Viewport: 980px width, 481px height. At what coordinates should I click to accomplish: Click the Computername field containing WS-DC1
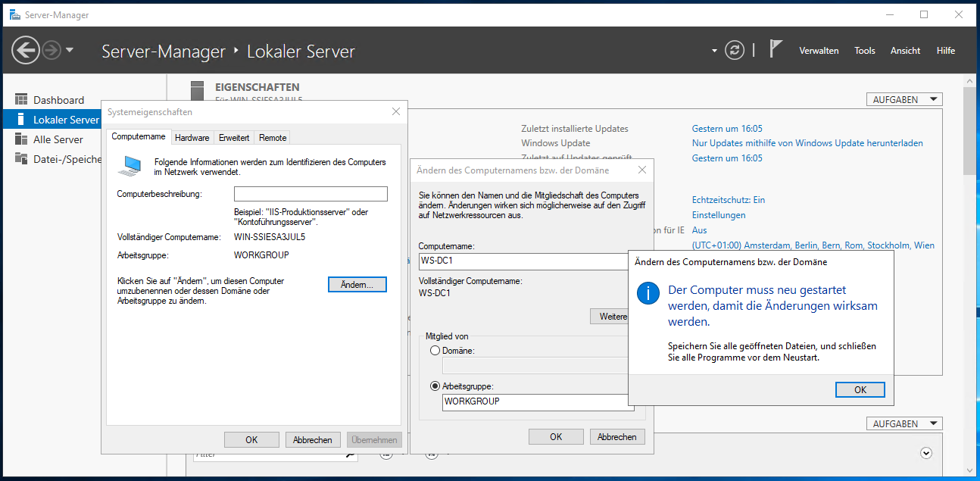(x=524, y=261)
